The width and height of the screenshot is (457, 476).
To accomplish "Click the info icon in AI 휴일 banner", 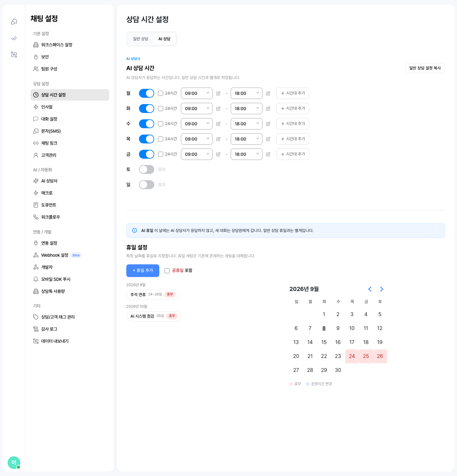I will [x=135, y=230].
